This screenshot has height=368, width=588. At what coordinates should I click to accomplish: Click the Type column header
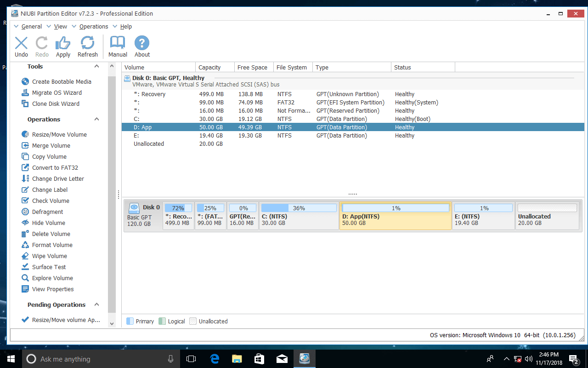click(352, 67)
